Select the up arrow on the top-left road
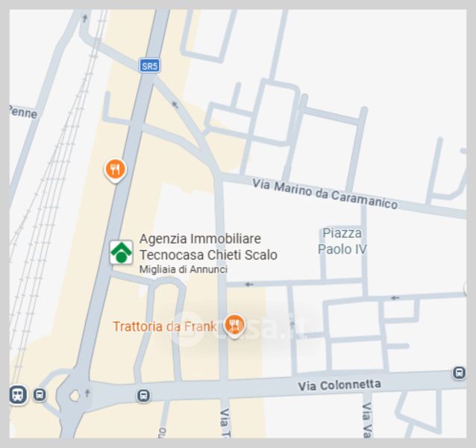The width and height of the screenshot is (476, 448). point(85,18)
